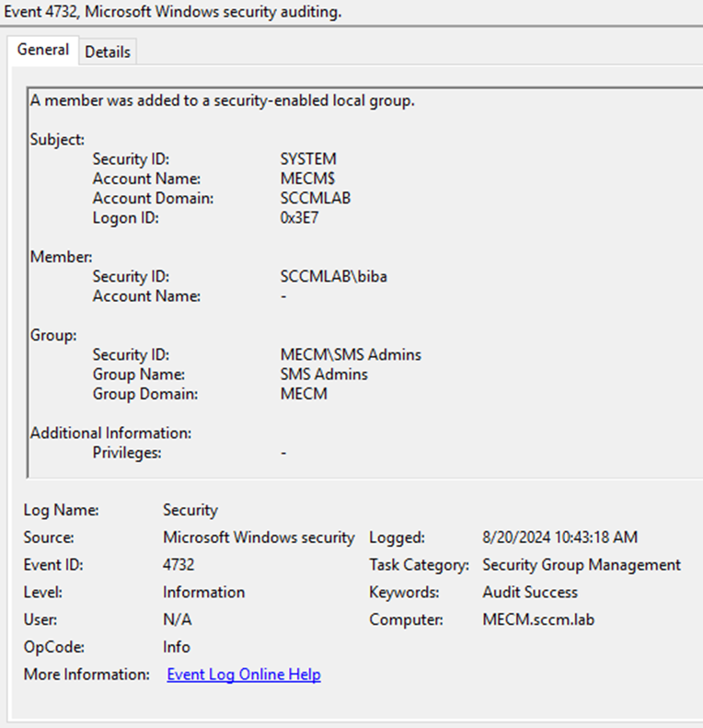The image size is (703, 728).
Task: Click the User value N/A
Action: (x=178, y=619)
